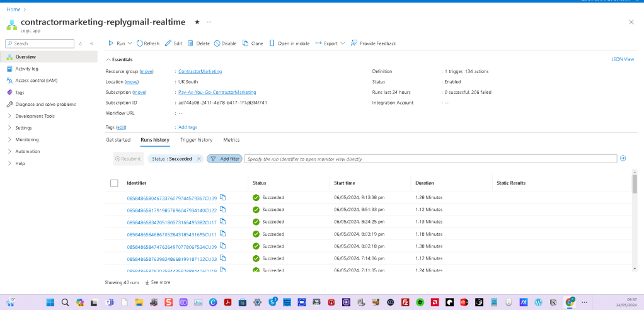
Task: Click move link for Location
Action: click(132, 82)
